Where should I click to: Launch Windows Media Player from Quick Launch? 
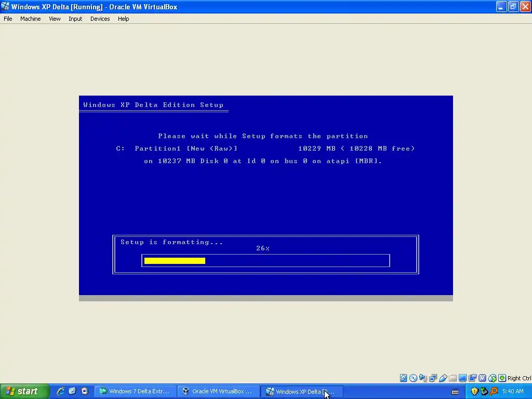85,391
